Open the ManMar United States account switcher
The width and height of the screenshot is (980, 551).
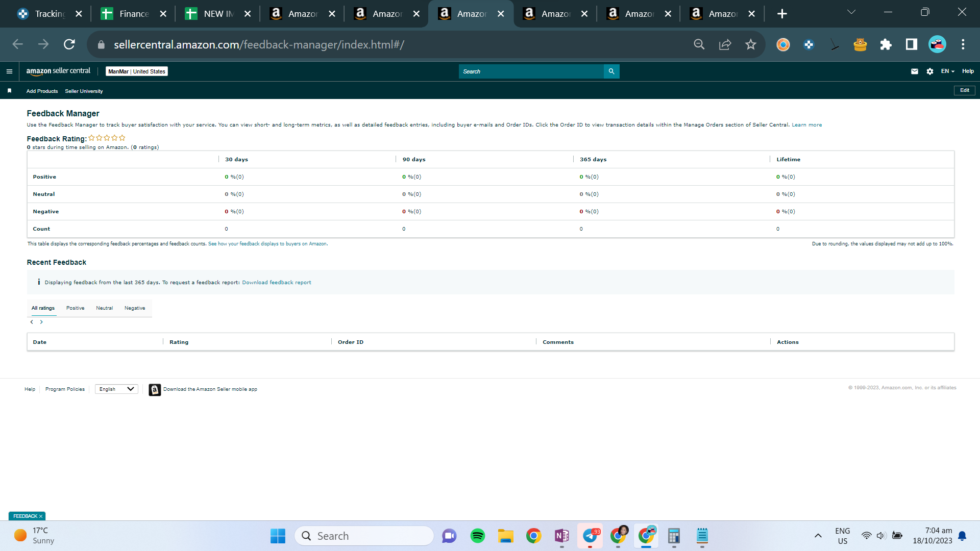pyautogui.click(x=137, y=71)
